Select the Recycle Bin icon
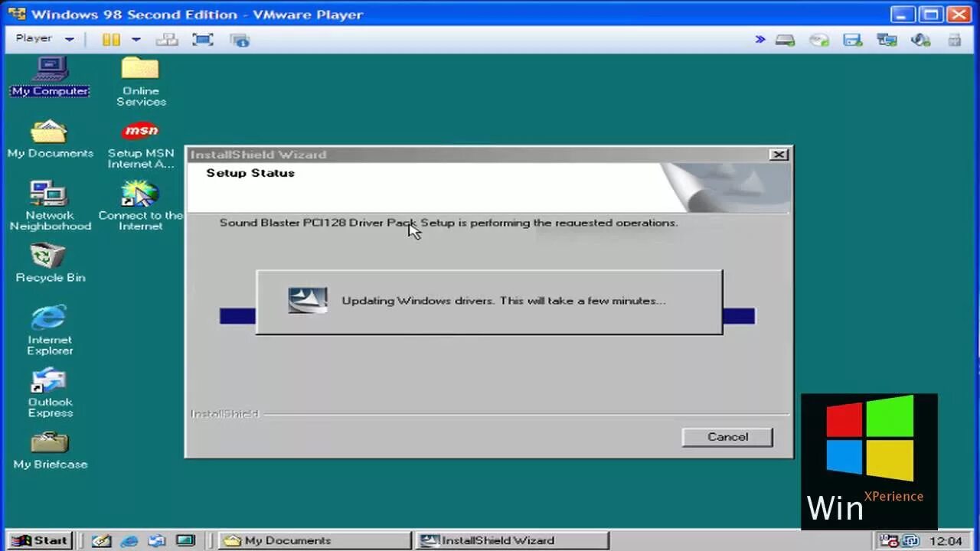The width and height of the screenshot is (980, 551). [x=50, y=262]
